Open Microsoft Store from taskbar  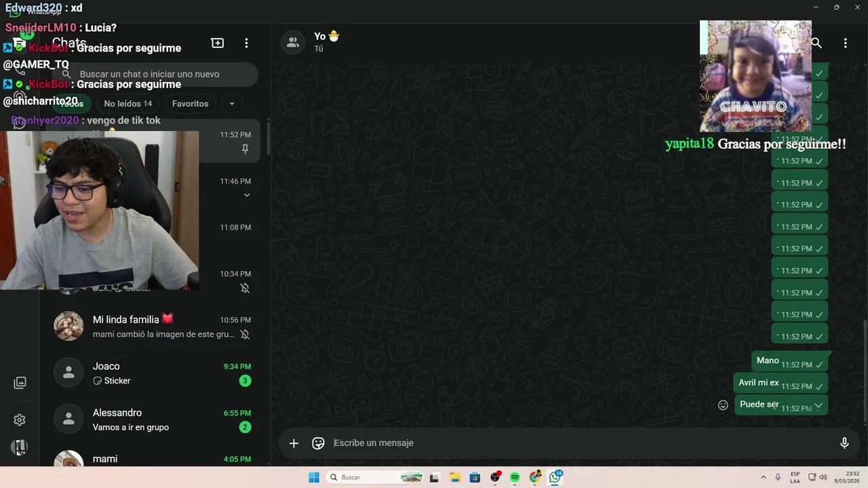(x=475, y=477)
